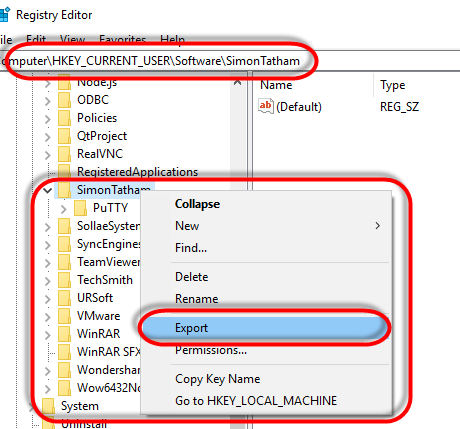Click the URSoft folder icon
The height and width of the screenshot is (429, 460).
pyautogui.click(x=64, y=298)
